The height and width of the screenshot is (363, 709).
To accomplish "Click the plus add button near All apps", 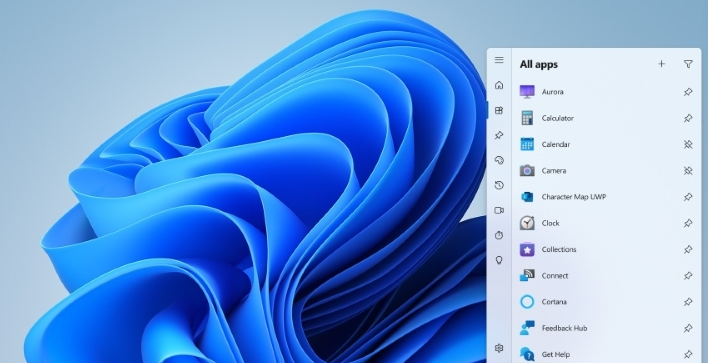I will point(662,64).
